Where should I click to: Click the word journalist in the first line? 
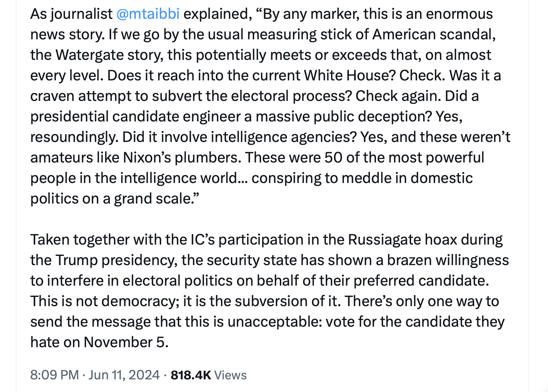point(81,14)
